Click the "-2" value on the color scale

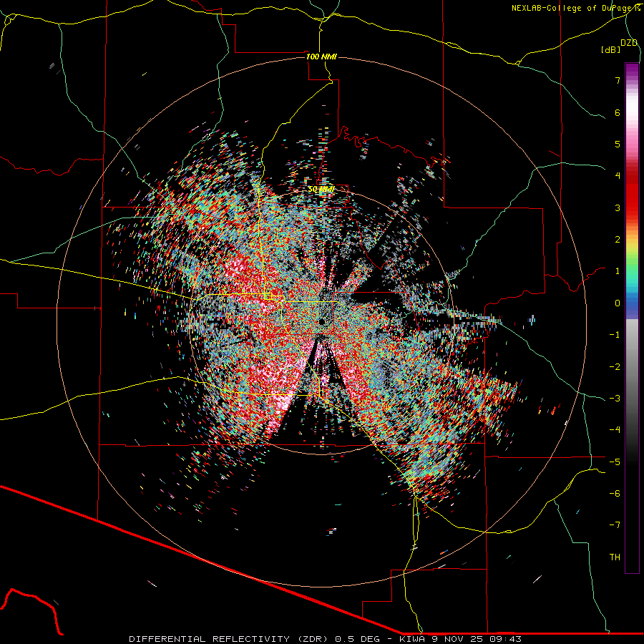point(615,367)
